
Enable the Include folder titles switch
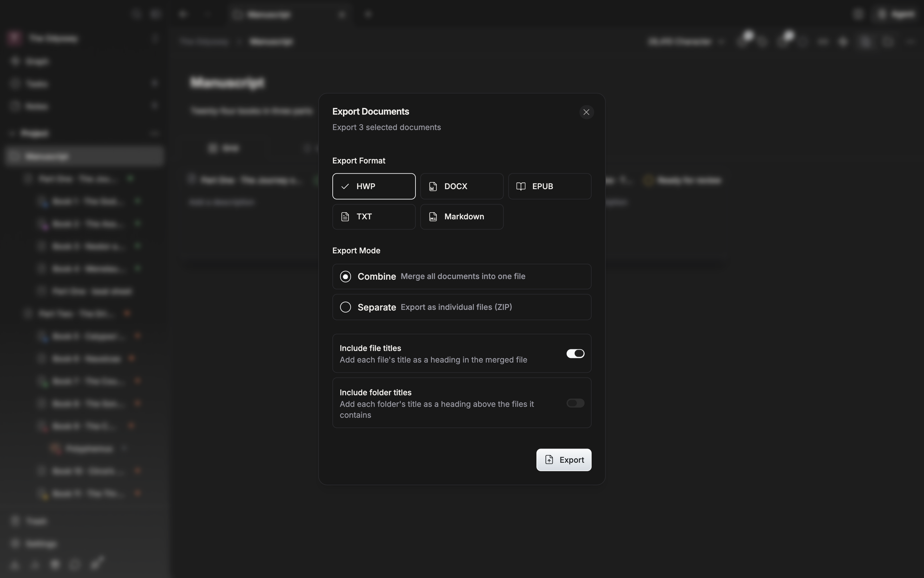(x=575, y=403)
